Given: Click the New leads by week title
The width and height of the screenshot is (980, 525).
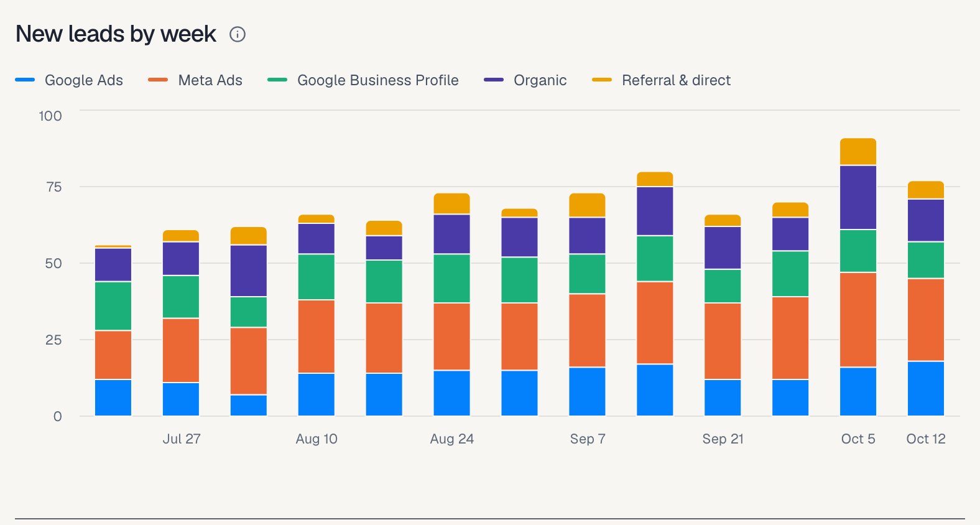Looking at the screenshot, I should (x=116, y=34).
